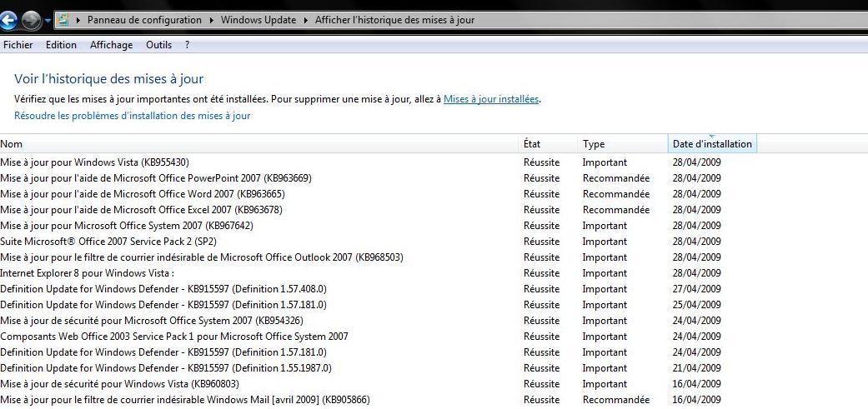Expand the arrow before Panneau de configuration
The image size is (868, 409).
pyautogui.click(x=78, y=20)
